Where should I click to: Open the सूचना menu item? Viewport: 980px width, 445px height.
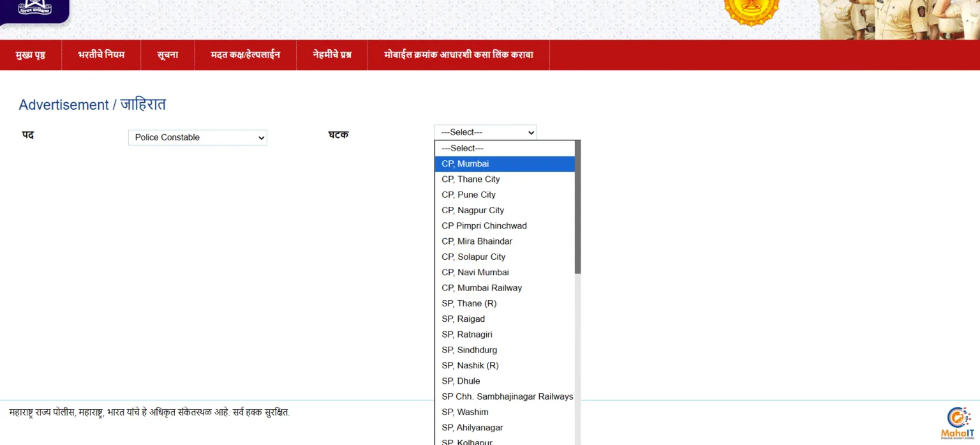click(168, 55)
